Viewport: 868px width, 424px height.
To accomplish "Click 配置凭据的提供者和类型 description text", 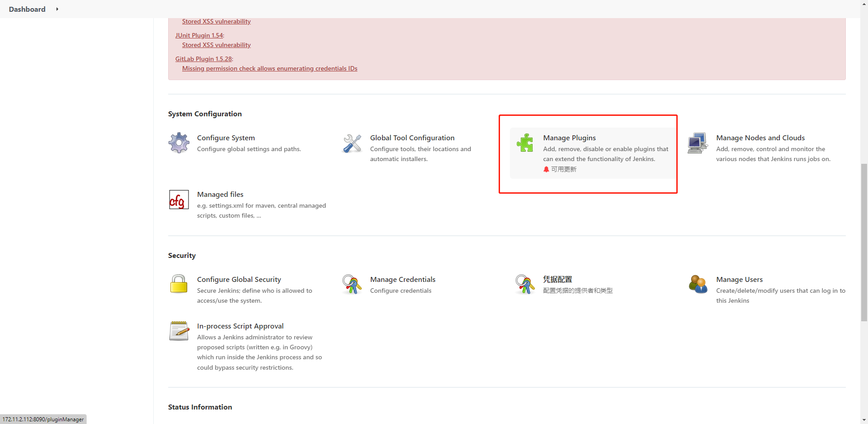I will coord(578,291).
